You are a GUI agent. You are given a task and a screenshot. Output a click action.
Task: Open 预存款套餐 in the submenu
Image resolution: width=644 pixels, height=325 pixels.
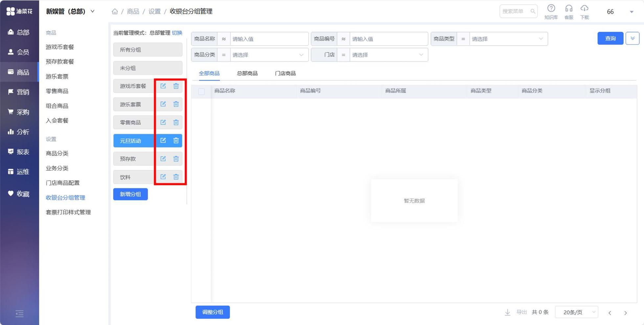(x=60, y=61)
